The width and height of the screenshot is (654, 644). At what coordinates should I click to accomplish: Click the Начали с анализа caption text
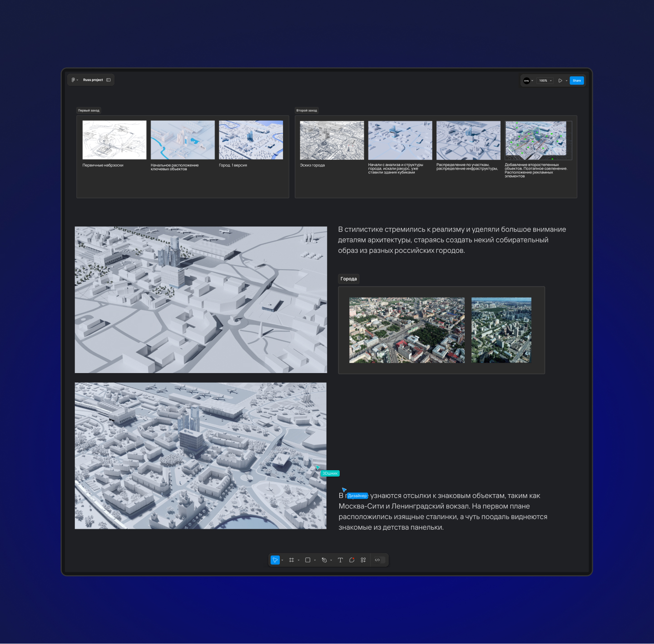pyautogui.click(x=396, y=168)
